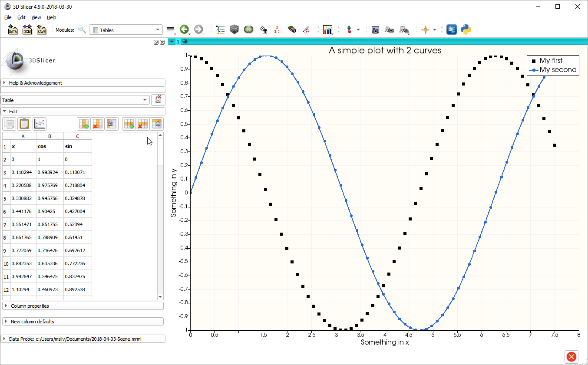Screen dimensions: 588x365
Task: Select the cell containing 0.993924
Action: coord(50,172)
